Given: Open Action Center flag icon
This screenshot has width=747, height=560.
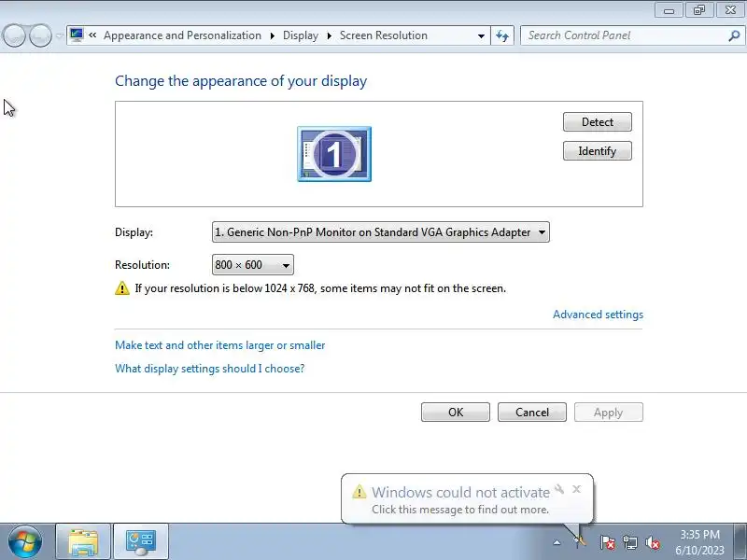Looking at the screenshot, I should (607, 542).
